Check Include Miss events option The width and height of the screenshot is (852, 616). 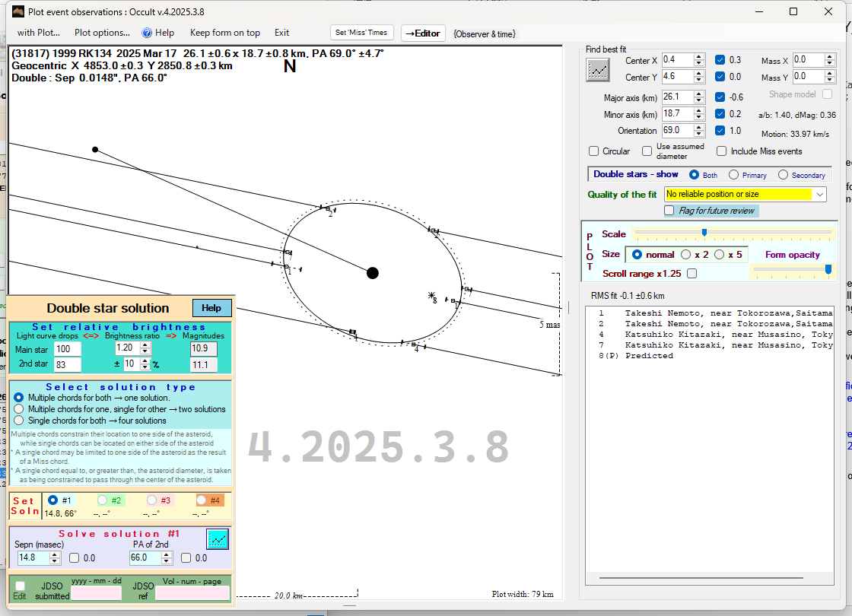721,151
